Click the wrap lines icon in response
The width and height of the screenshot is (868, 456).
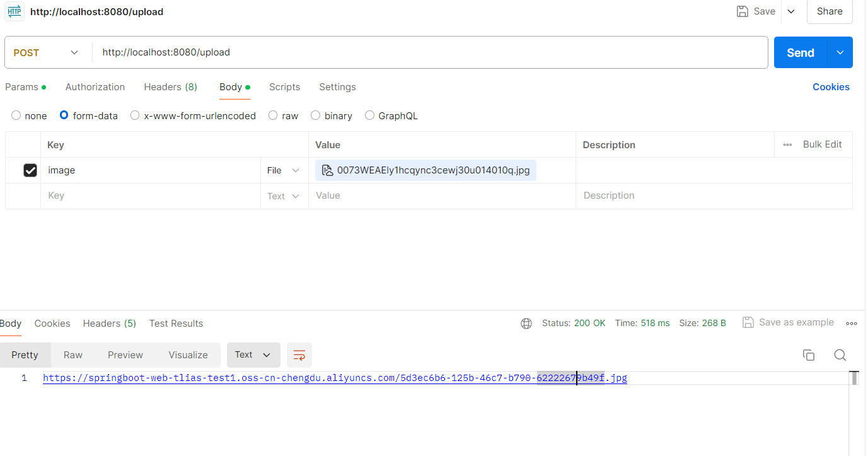[299, 355]
